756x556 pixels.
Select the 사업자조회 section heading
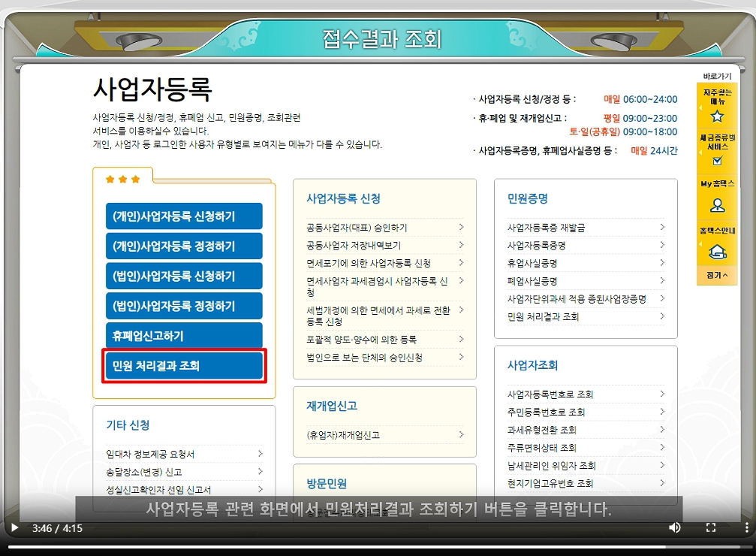(532, 365)
